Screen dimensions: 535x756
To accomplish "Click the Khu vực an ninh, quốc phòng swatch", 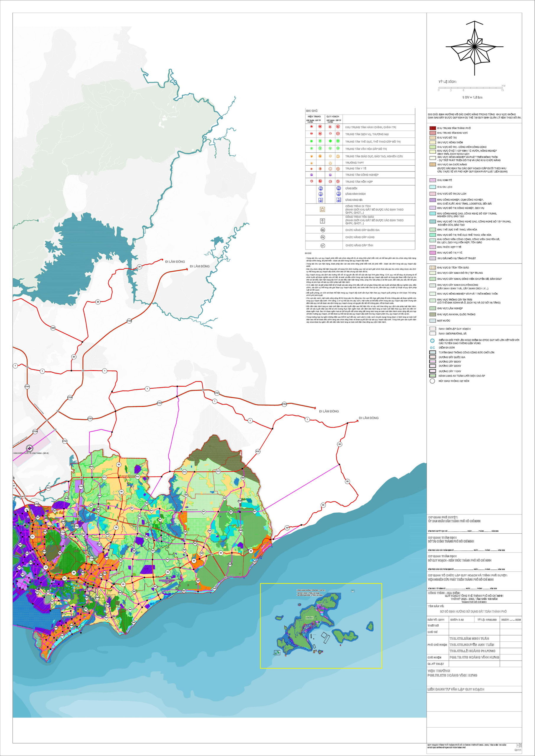I will [432, 315].
